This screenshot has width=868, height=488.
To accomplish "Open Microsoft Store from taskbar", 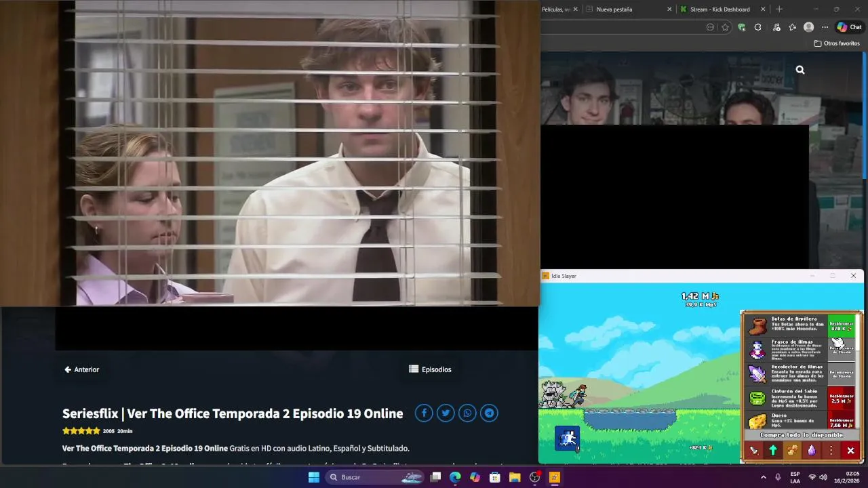I will pos(495,477).
